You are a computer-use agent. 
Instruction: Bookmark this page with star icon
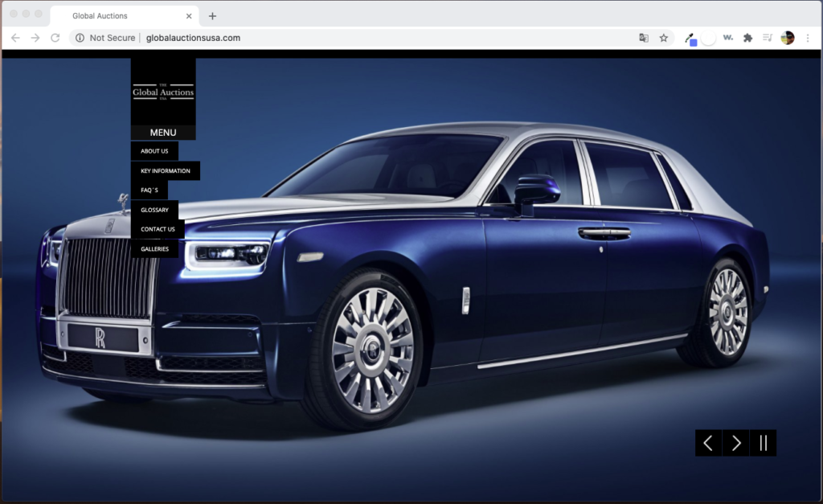tap(664, 38)
